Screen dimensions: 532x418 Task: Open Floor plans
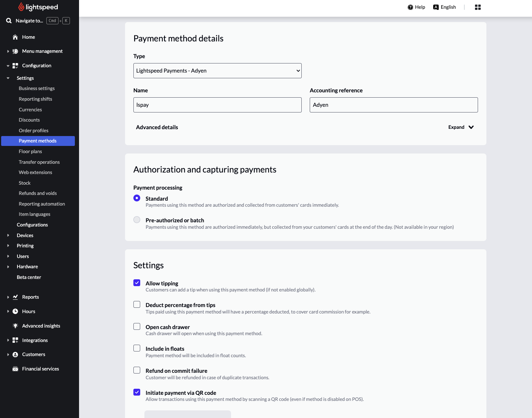pyautogui.click(x=30, y=152)
